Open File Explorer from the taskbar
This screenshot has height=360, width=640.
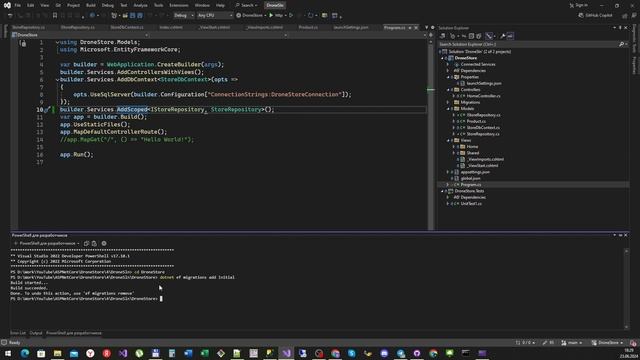click(x=57, y=353)
